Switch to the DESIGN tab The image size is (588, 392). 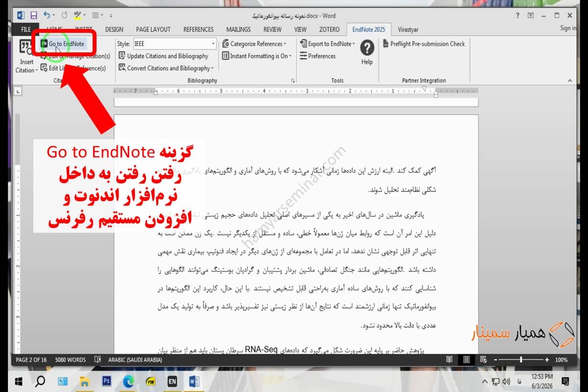tap(114, 29)
